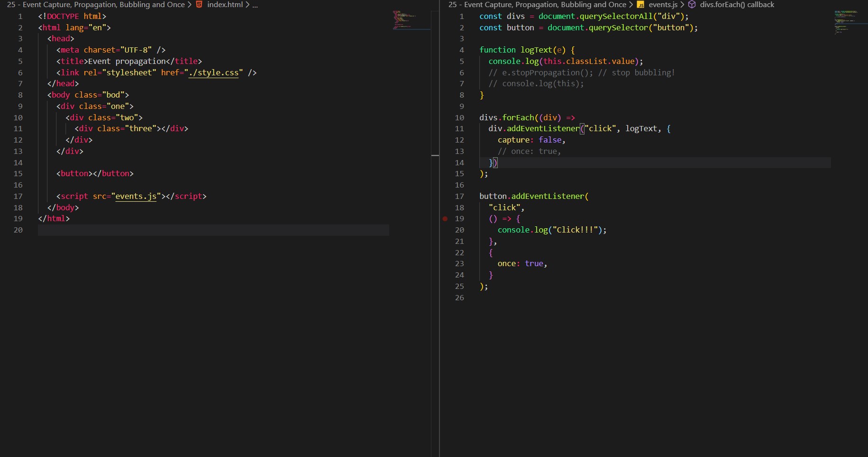Open events.js breadcrumb item
868x457 pixels.
coord(663,4)
